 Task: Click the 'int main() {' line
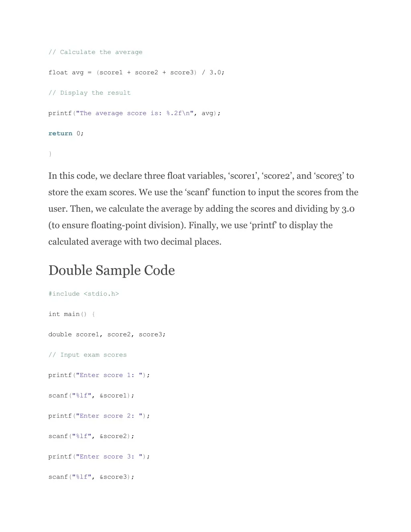pos(72,314)
